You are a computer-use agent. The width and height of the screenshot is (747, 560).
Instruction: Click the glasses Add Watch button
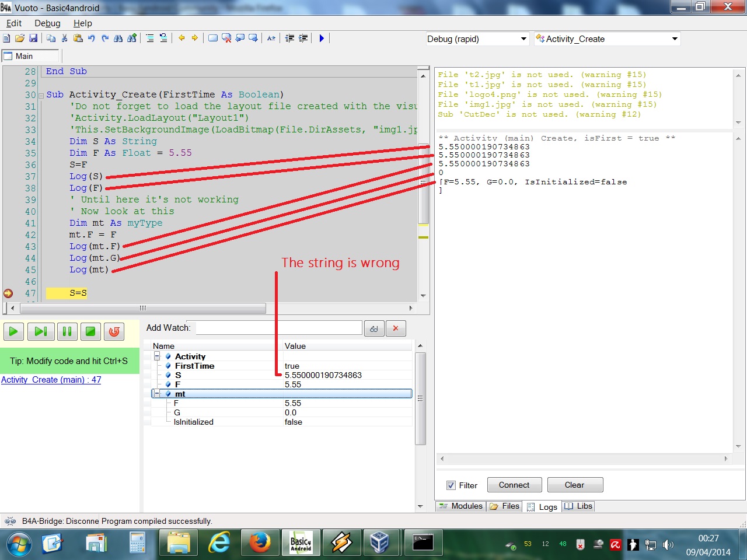tap(373, 328)
